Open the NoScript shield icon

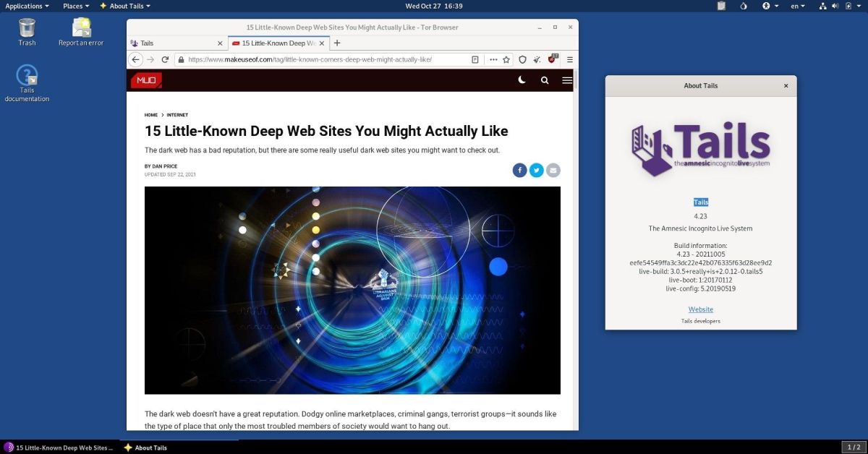[553, 59]
